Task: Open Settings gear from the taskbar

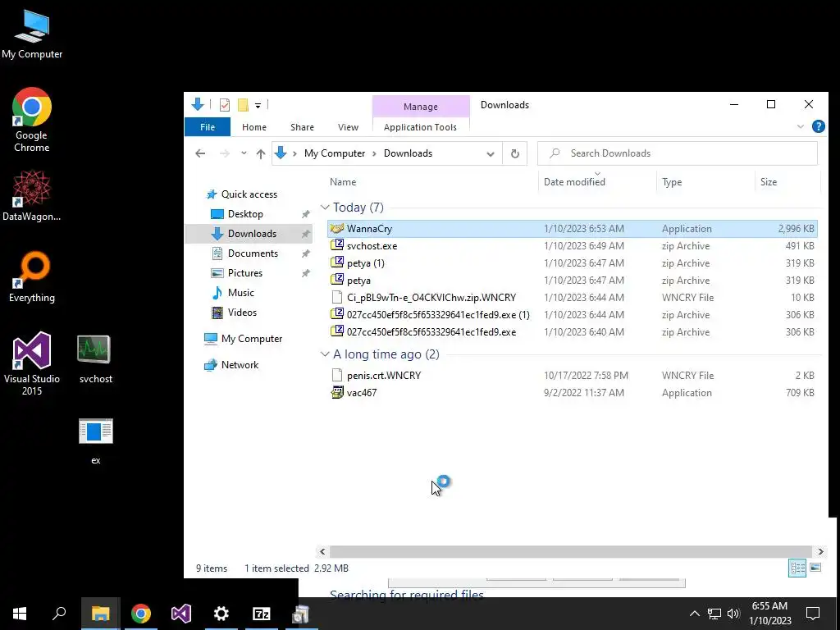Action: (221, 614)
